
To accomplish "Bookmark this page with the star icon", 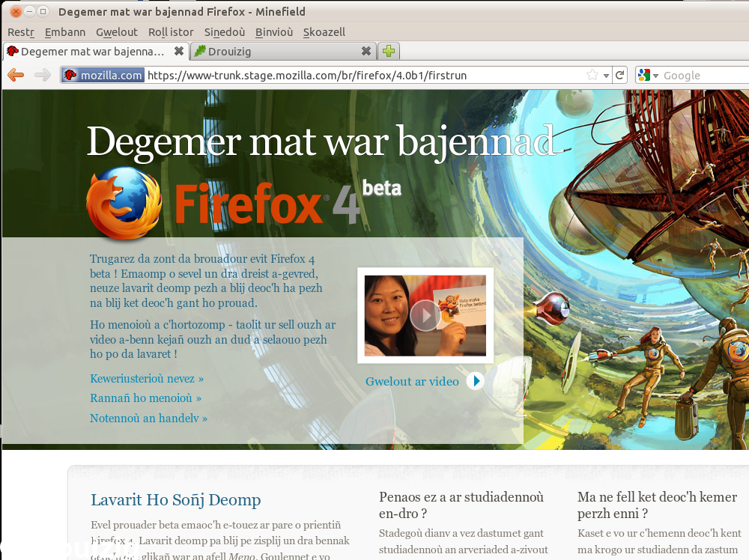I will pos(592,75).
